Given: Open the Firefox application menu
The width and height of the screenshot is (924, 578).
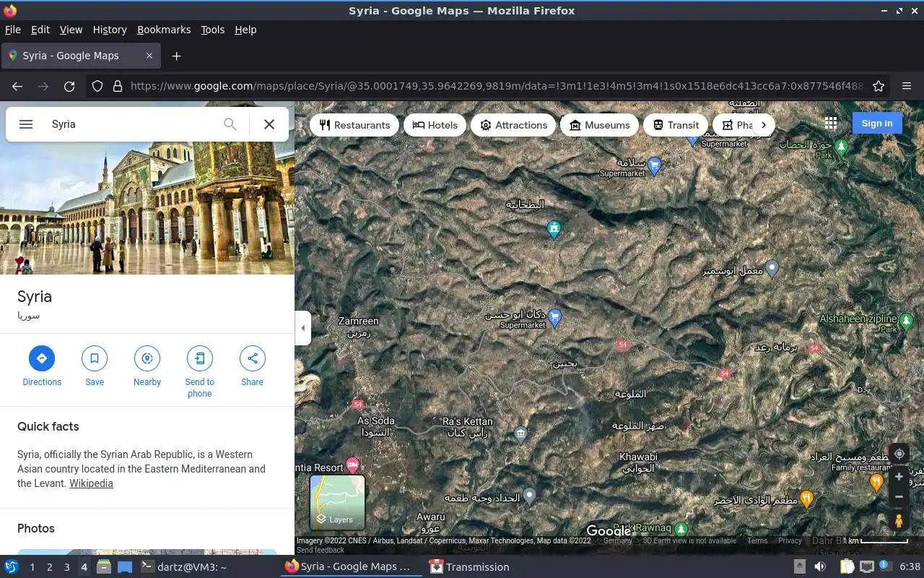Looking at the screenshot, I should pos(907,86).
